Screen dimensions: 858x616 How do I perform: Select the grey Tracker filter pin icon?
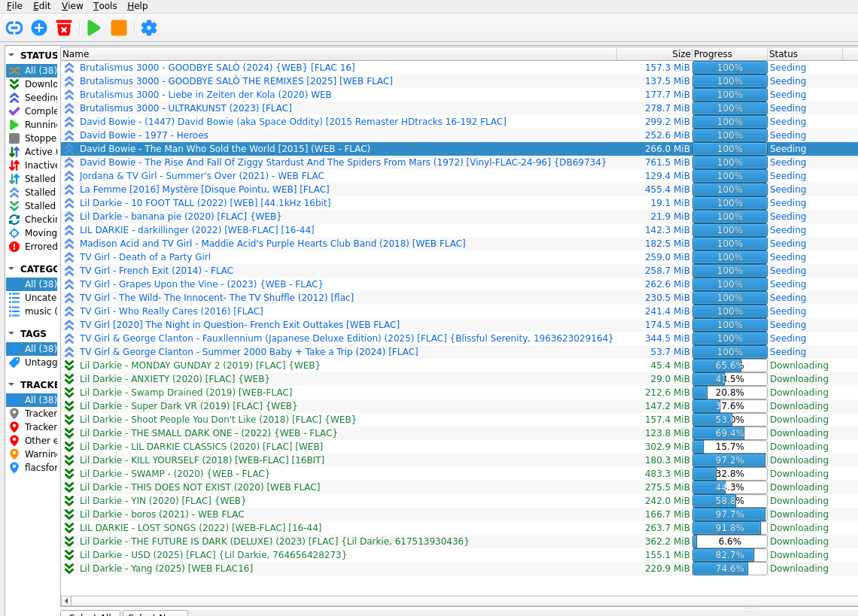[x=14, y=414]
